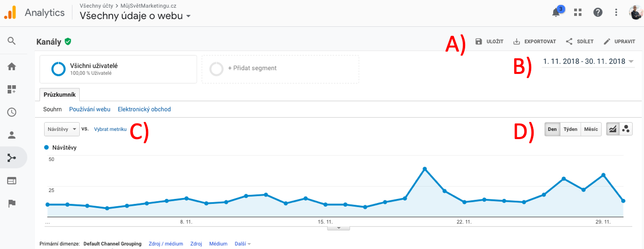Open Customization dashboard icon in sidebar
Viewport: 644px width, 249px height.
[12, 89]
